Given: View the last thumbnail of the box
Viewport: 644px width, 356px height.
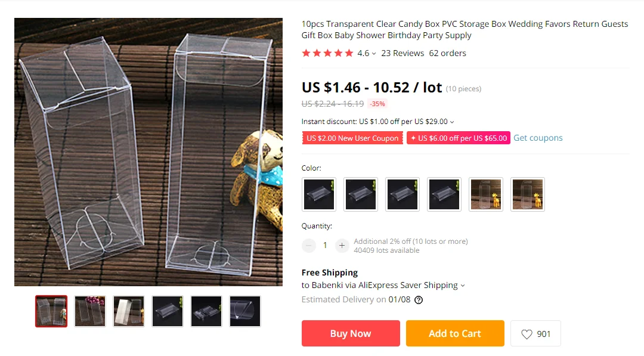Looking at the screenshot, I should pyautogui.click(x=245, y=311).
